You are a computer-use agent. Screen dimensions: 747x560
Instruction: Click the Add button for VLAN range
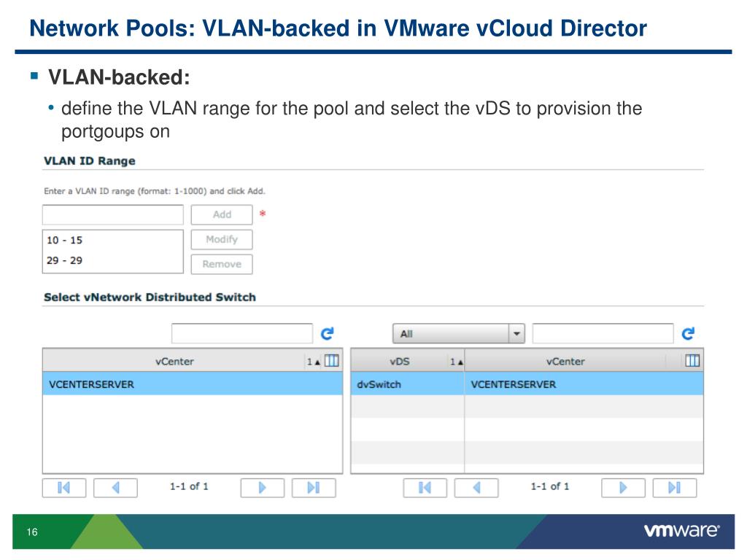point(222,215)
